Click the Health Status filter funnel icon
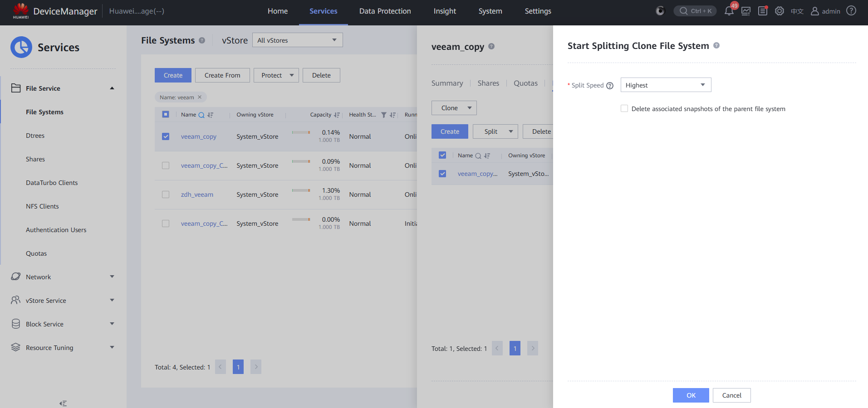Image resolution: width=868 pixels, height=408 pixels. (x=384, y=115)
